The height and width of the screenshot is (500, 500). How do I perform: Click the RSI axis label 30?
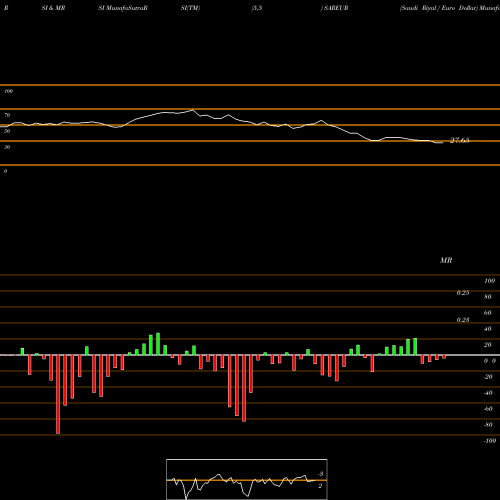coord(7,147)
